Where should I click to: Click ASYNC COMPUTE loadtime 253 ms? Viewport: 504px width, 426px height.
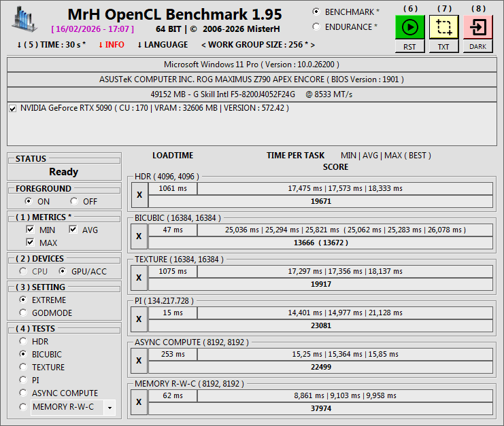[x=173, y=354]
